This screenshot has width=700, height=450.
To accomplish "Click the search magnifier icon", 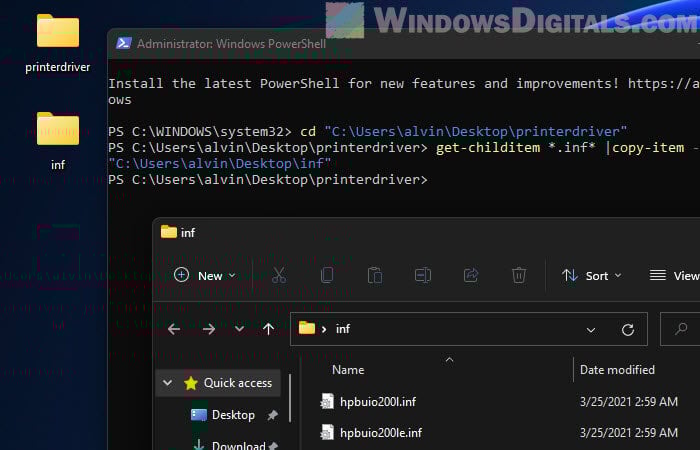I will [x=681, y=329].
